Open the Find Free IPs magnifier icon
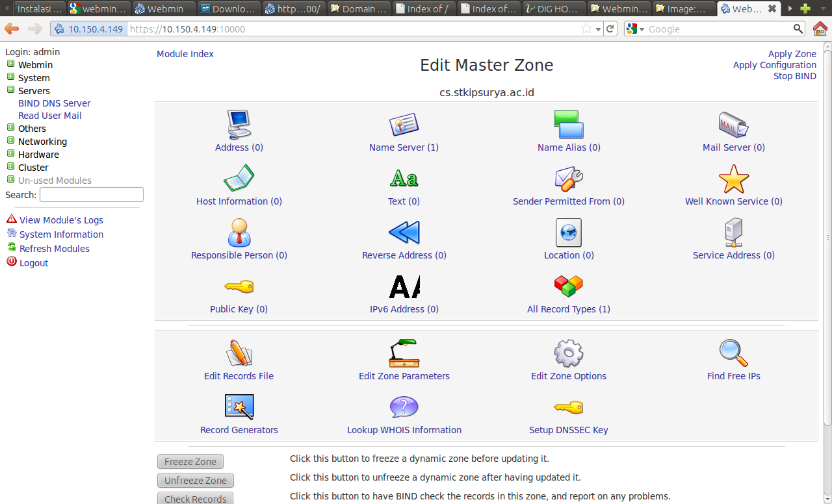832x504 pixels. click(x=733, y=353)
